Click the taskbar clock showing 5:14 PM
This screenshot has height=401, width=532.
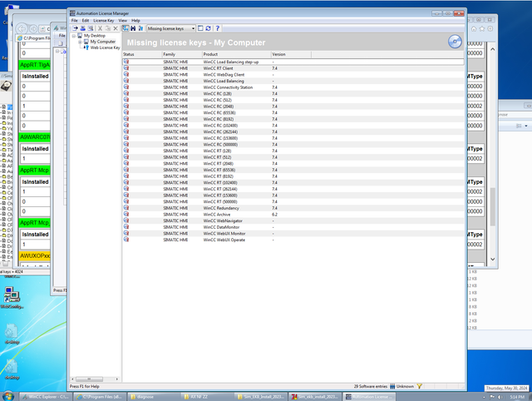pos(517,397)
